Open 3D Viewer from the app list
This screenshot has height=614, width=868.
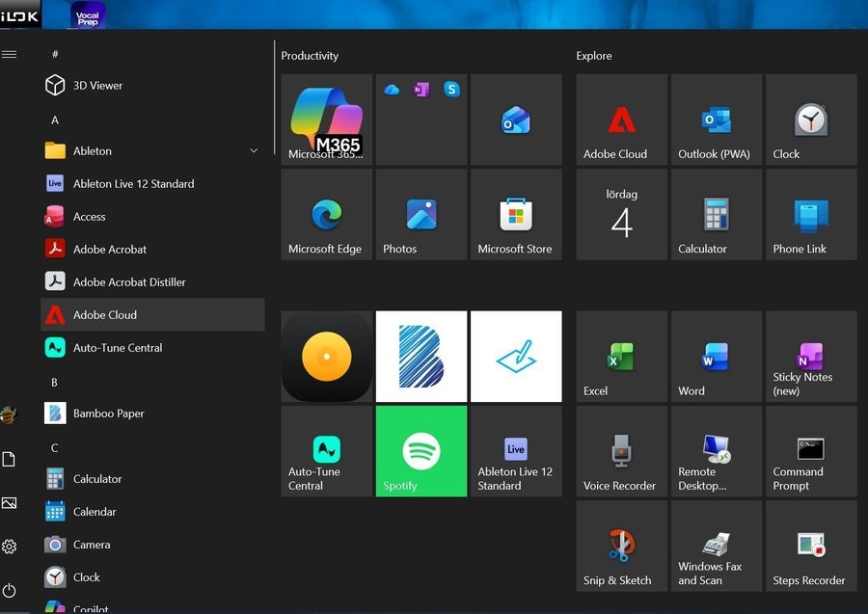152,85
